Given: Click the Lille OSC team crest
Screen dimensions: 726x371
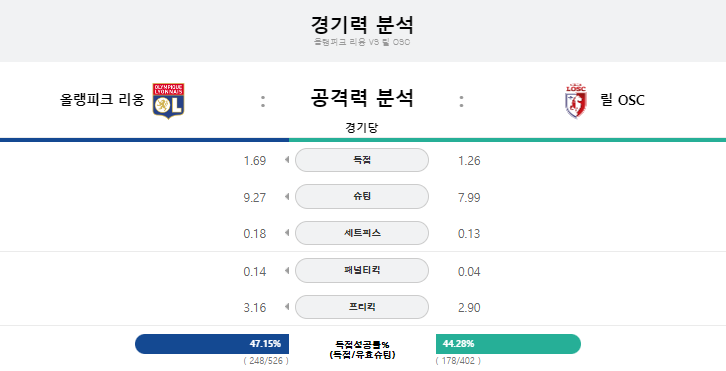Looking at the screenshot, I should pyautogui.click(x=576, y=101).
